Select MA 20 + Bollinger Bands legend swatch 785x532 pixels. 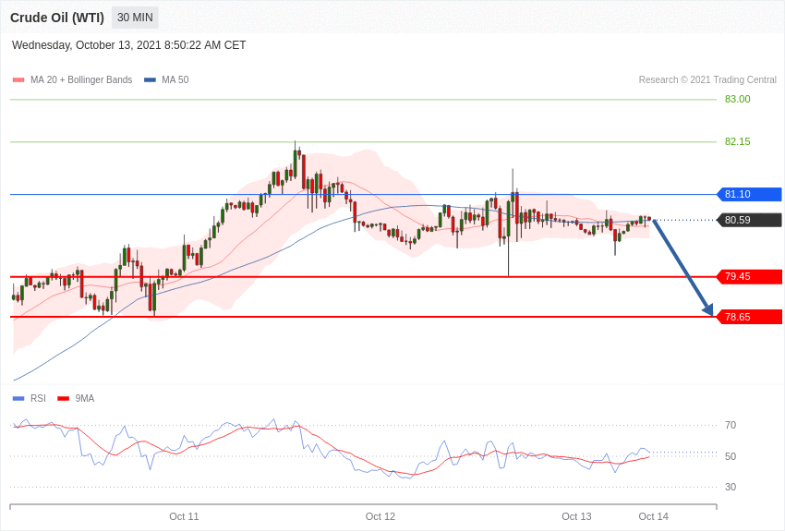click(18, 80)
